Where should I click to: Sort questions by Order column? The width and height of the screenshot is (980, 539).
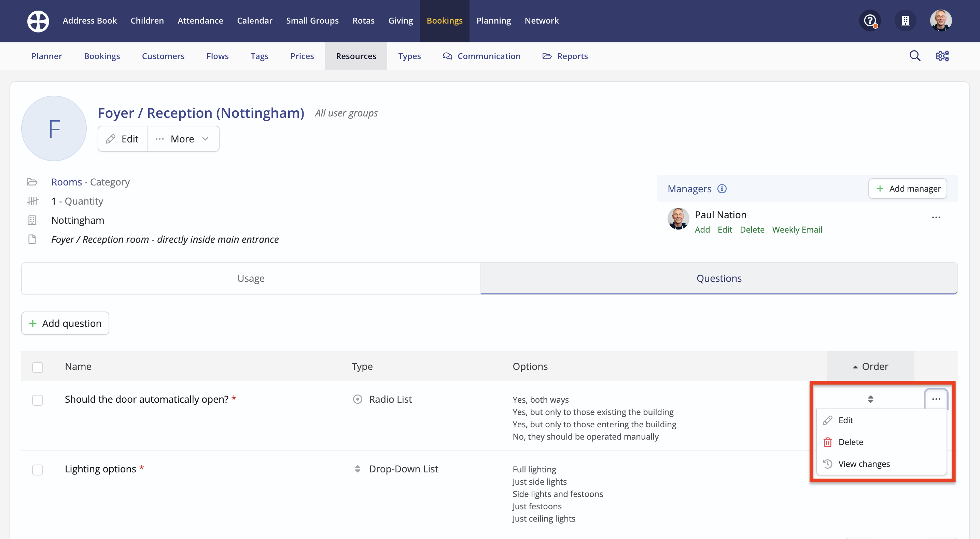[870, 367]
